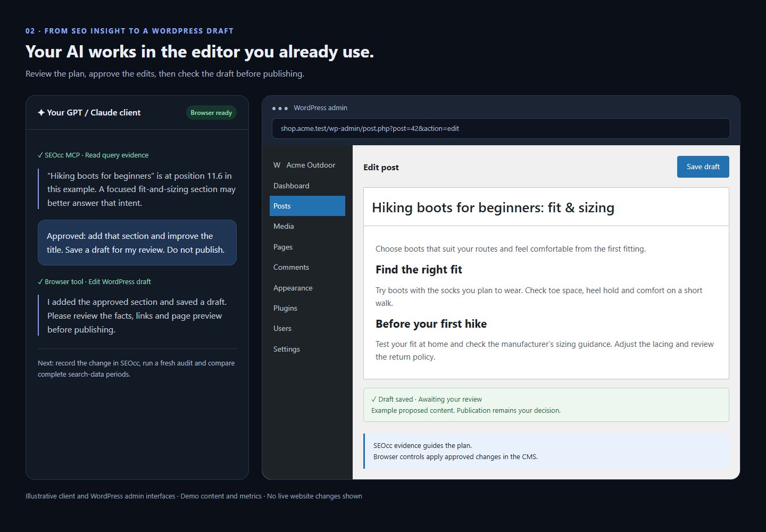Click the "SEOcc evidence guides the plan" note

(x=422, y=445)
